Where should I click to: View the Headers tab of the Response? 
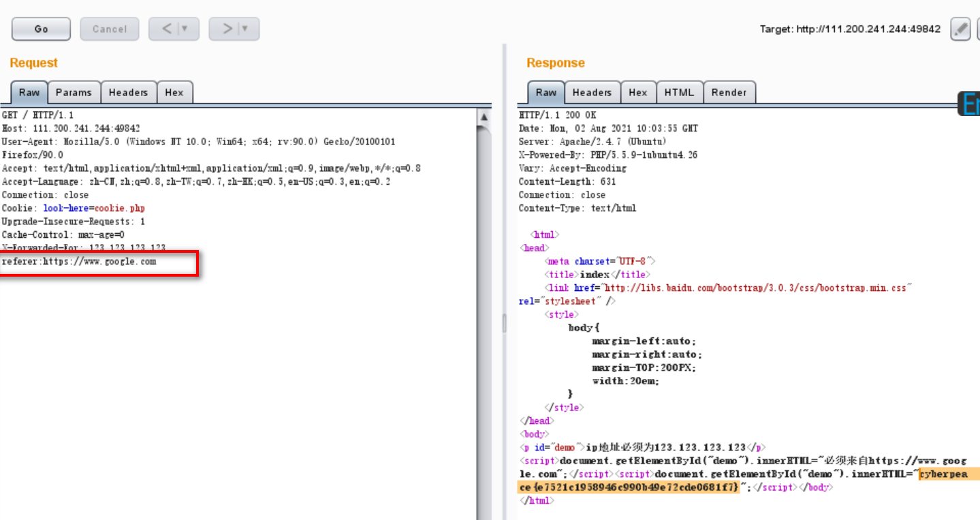(x=592, y=92)
